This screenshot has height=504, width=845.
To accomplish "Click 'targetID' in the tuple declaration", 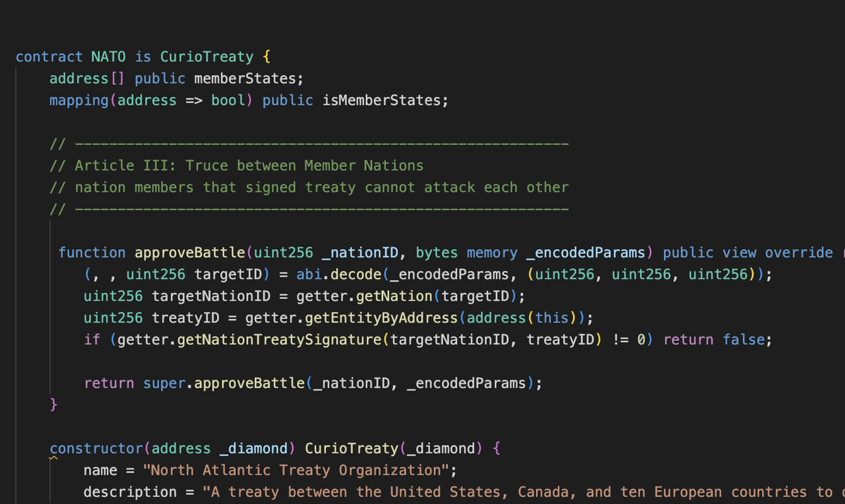I will point(228,274).
